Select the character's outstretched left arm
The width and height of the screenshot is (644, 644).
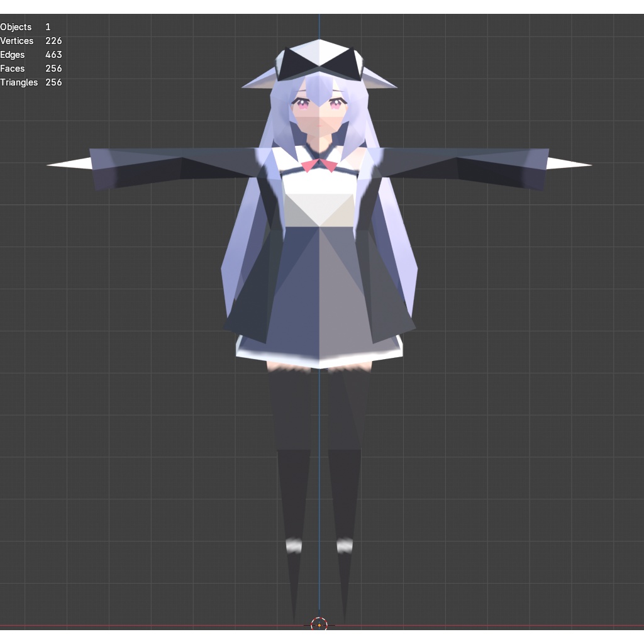click(x=491, y=167)
